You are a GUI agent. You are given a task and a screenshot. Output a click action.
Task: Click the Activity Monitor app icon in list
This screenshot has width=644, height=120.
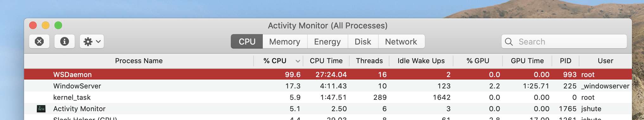pyautogui.click(x=41, y=109)
